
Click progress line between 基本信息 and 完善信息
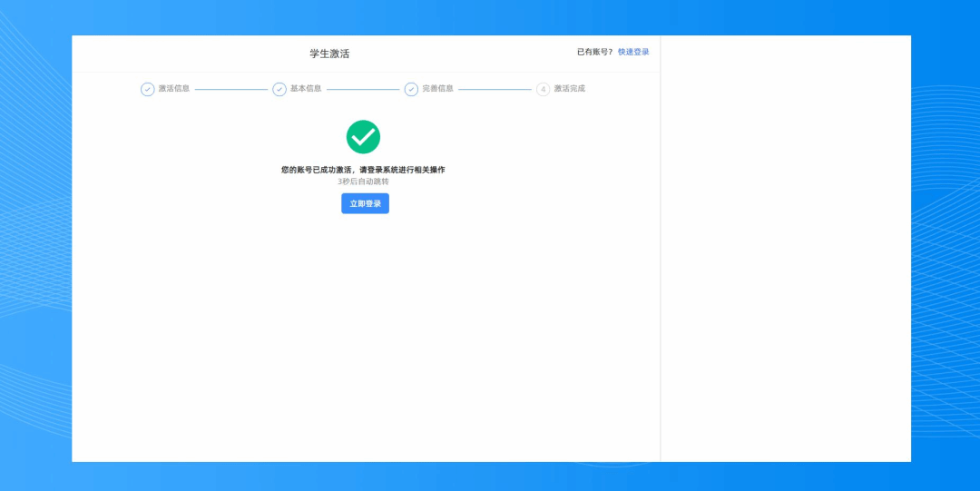click(x=363, y=90)
